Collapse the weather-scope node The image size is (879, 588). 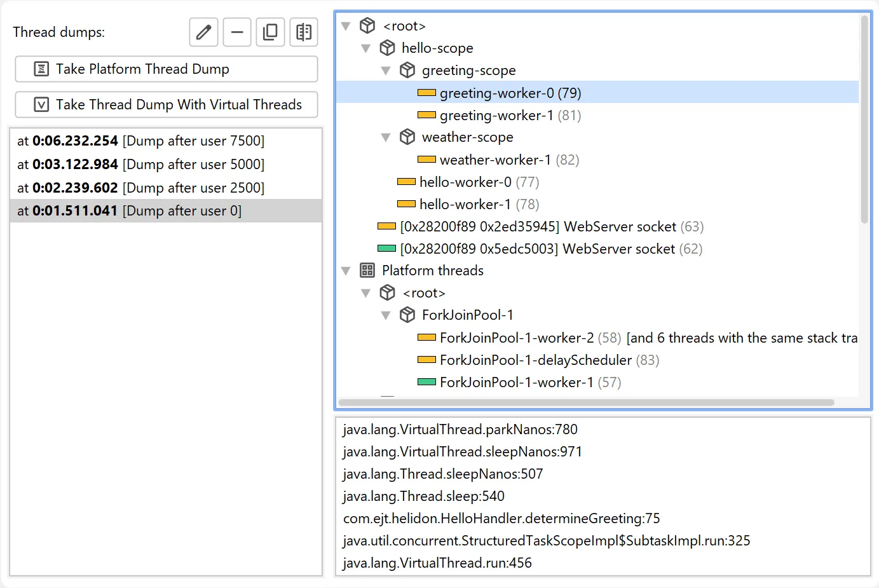[386, 137]
